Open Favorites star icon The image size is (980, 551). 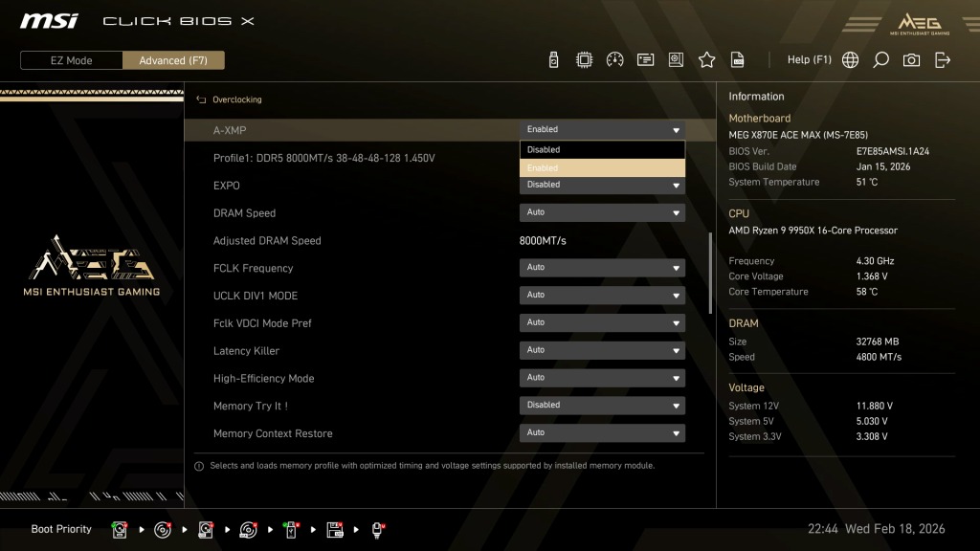[707, 60]
